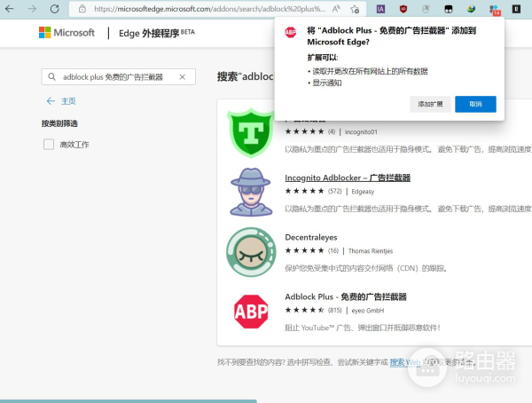Open the Incognito Adblocker – 广告拦截器 title link
The image size is (532, 403).
348,178
